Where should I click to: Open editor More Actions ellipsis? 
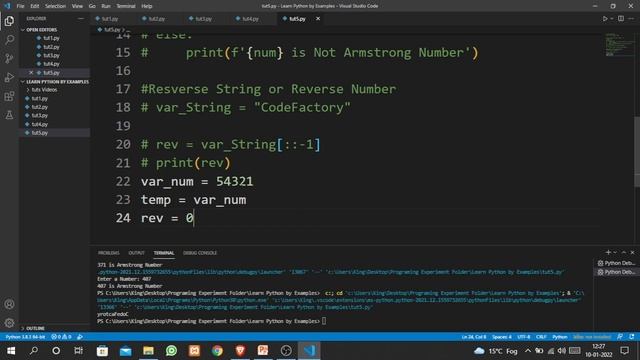pos(631,19)
